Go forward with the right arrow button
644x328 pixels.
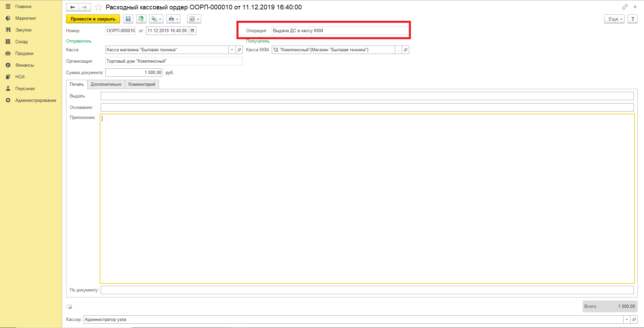(85, 7)
